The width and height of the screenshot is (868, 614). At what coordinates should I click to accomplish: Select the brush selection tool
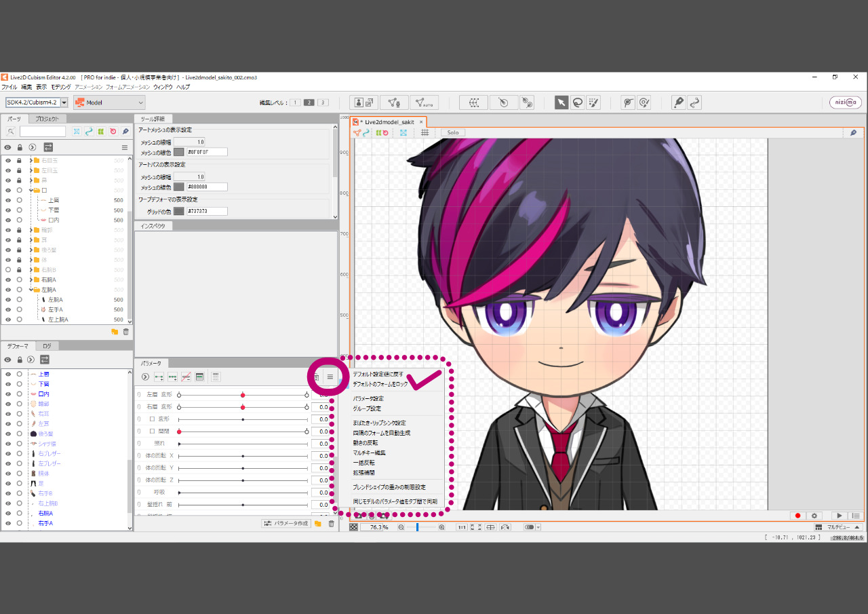[x=593, y=102]
